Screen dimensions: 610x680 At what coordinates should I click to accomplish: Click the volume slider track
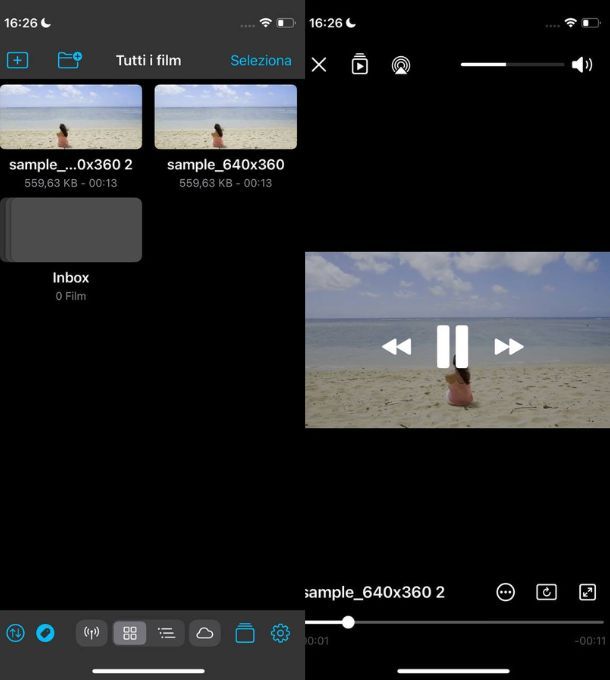point(512,65)
